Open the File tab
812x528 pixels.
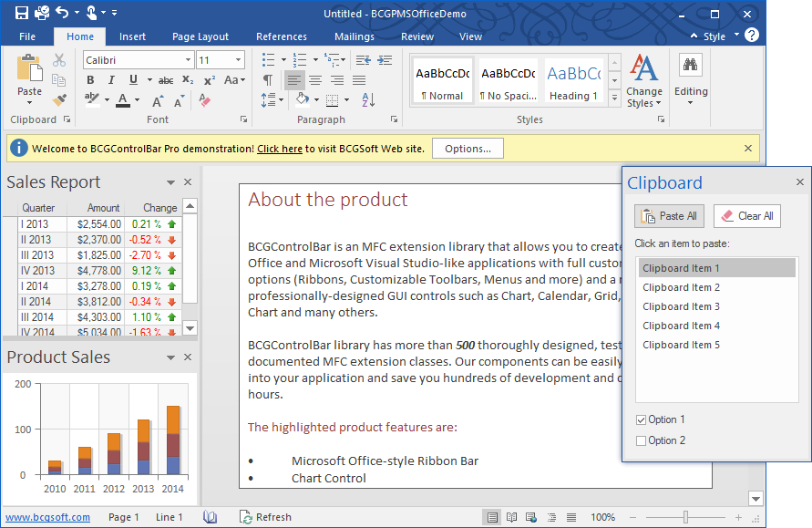[27, 36]
